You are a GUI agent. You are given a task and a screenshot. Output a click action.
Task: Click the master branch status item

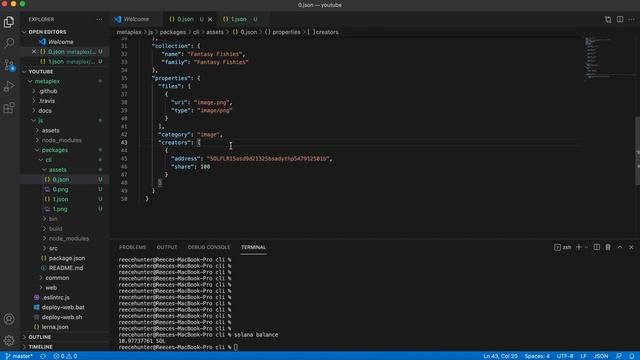point(19,356)
